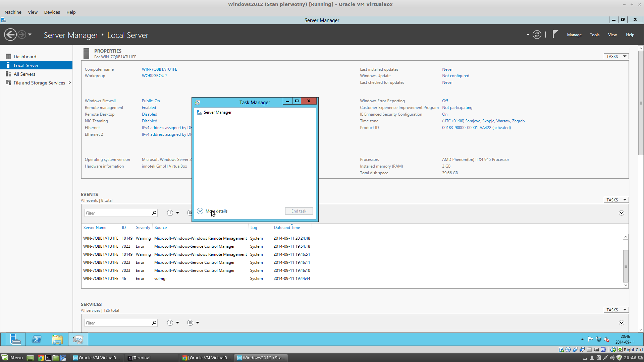Click the muted speaker tray icon
Viewport: 644px width, 362px height.
[607, 339]
